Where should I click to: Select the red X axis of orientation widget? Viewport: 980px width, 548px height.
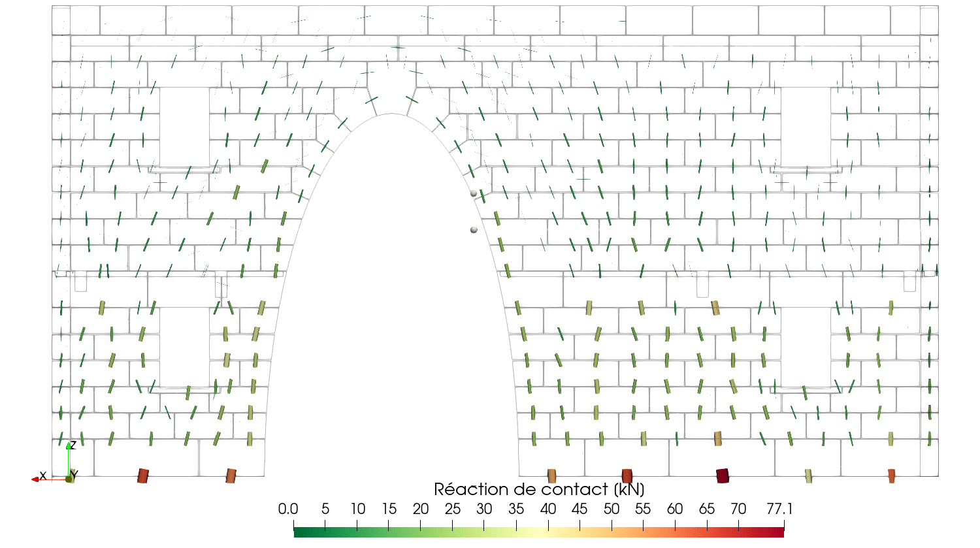[50, 479]
